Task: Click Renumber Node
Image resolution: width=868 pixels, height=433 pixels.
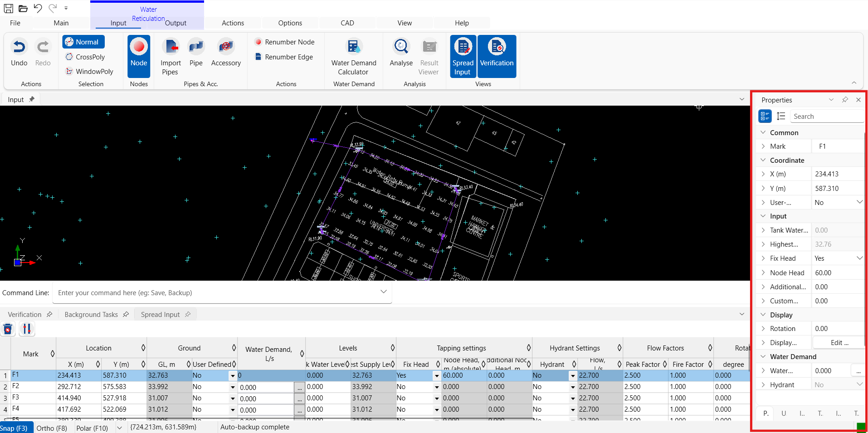Action: (x=284, y=42)
